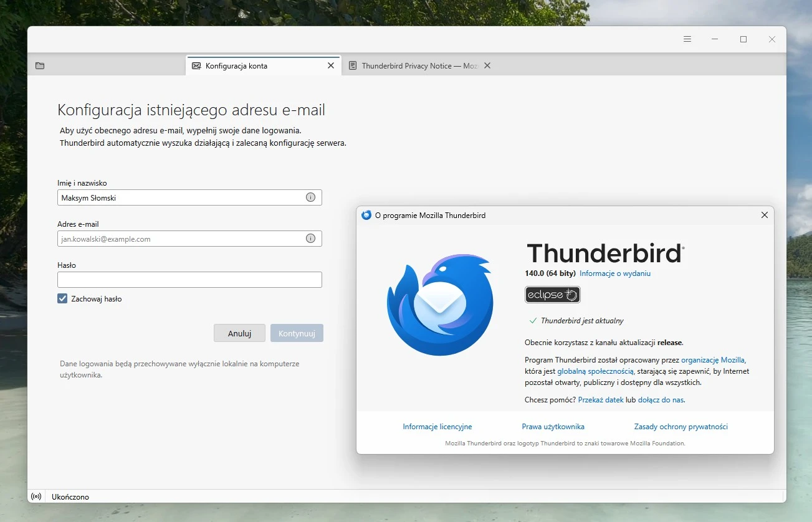Open Zasady ochrony prywatności link
The height and width of the screenshot is (522, 812).
coord(681,427)
